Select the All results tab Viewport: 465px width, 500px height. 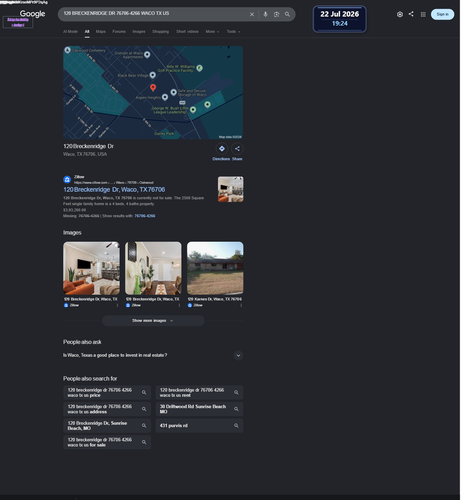(x=87, y=32)
